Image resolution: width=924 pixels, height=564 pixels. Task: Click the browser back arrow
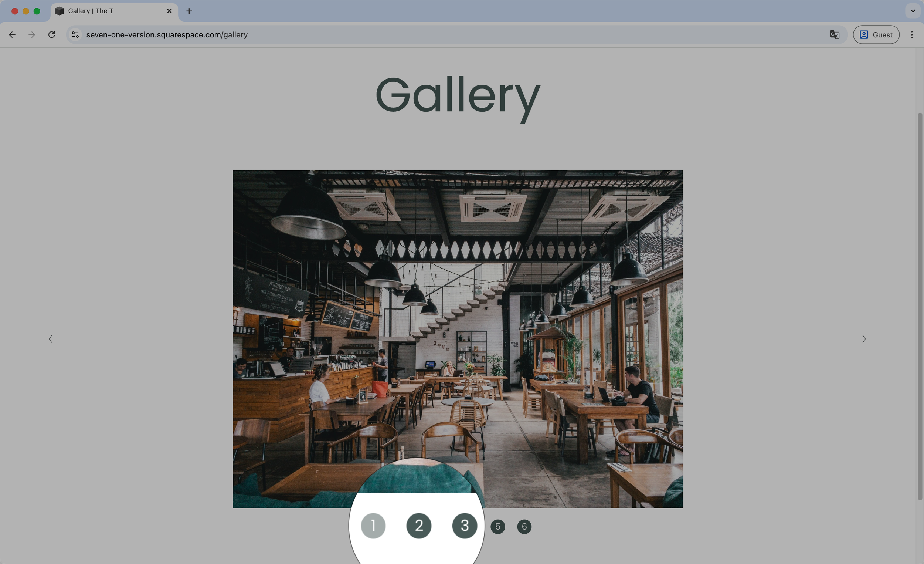click(x=12, y=34)
